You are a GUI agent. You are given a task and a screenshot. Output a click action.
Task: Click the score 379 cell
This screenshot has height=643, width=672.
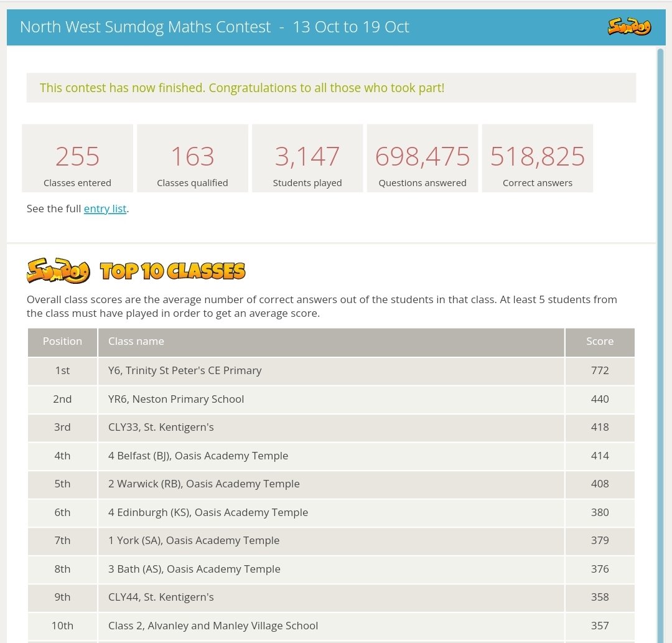(600, 540)
